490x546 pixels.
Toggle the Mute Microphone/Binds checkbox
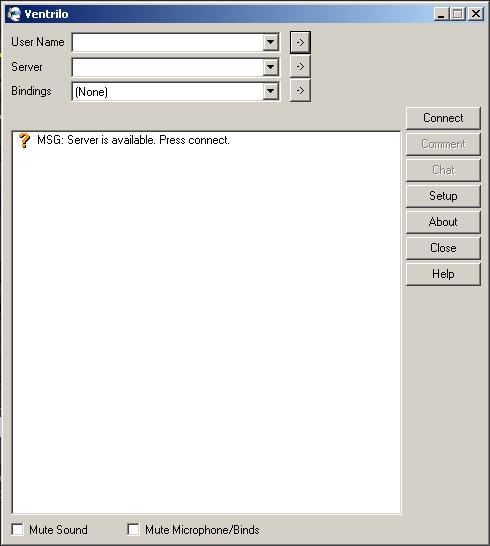[133, 529]
